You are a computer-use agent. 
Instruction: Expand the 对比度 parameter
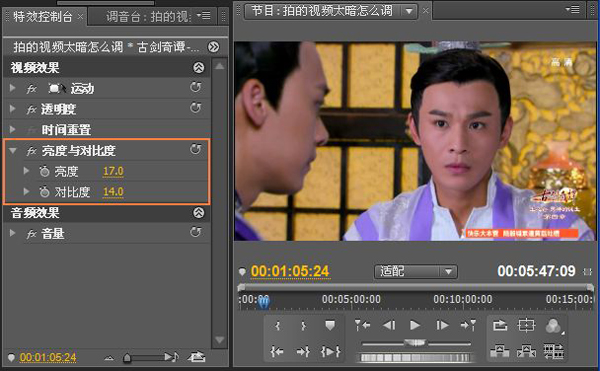point(26,191)
